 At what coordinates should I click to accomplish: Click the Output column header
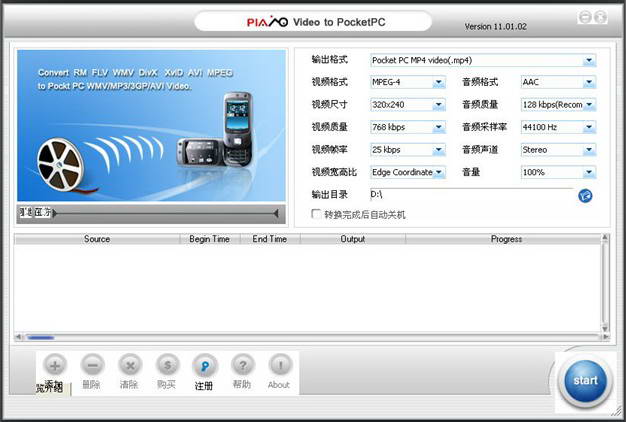[x=353, y=239]
